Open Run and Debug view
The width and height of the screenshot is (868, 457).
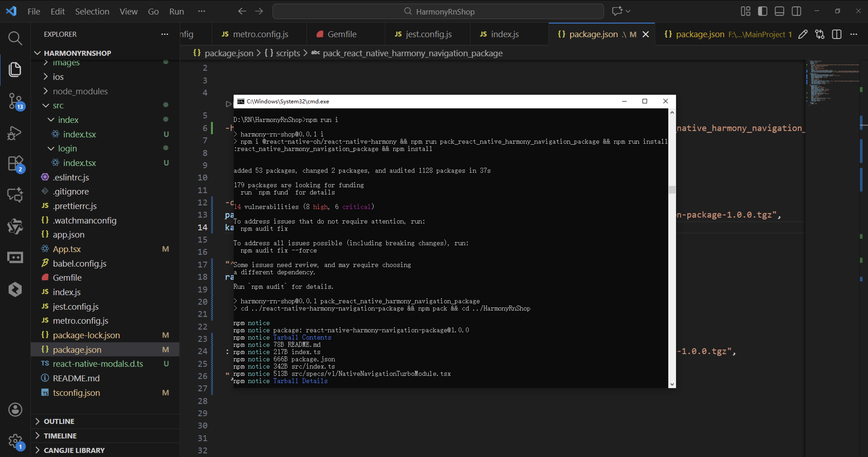(x=15, y=133)
